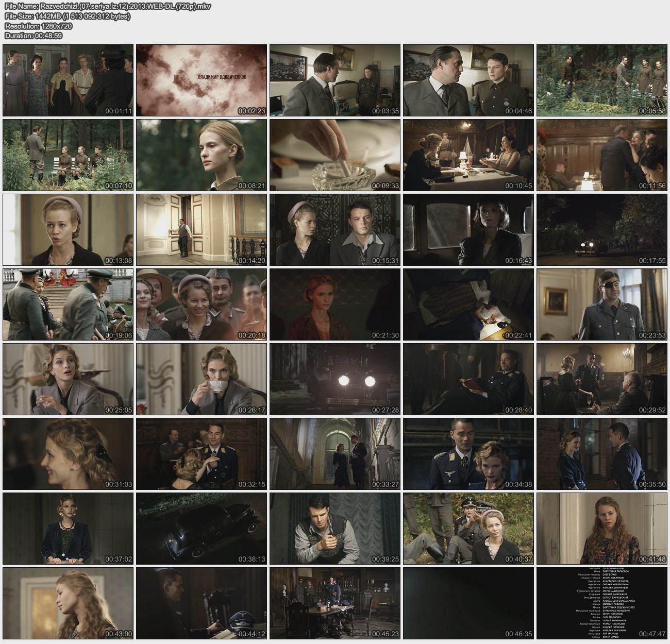
Task: Click the eye-patch officer thumbnail at 00:23:53
Action: [x=601, y=304]
